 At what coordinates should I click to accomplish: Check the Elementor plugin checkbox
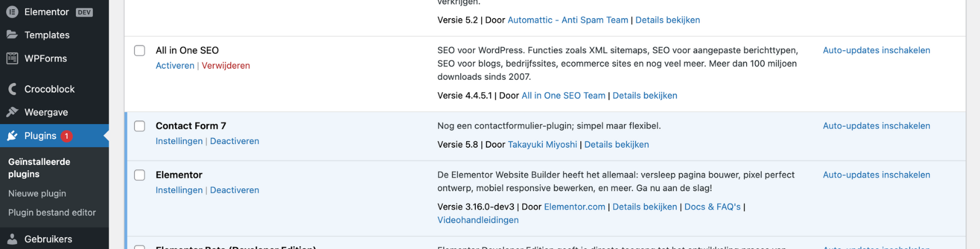click(139, 175)
